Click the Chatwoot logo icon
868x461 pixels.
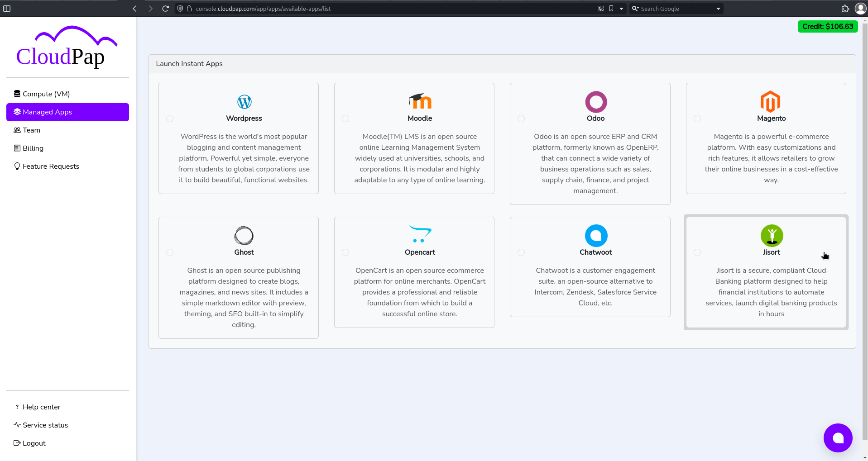(595, 235)
